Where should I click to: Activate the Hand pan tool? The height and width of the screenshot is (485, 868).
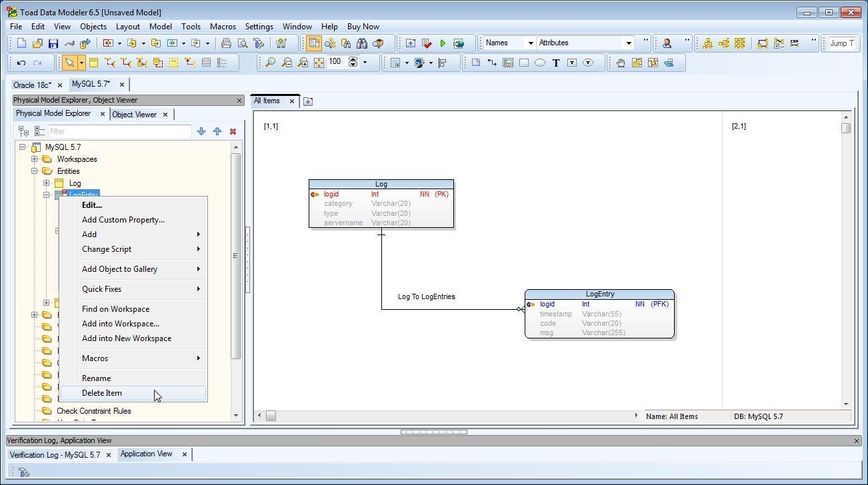pyautogui.click(x=621, y=63)
